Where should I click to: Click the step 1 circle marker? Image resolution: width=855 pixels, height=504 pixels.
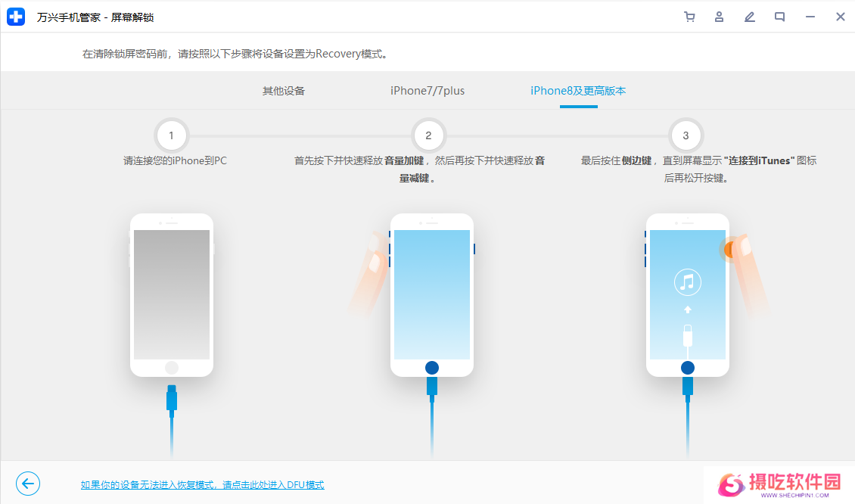tap(172, 135)
